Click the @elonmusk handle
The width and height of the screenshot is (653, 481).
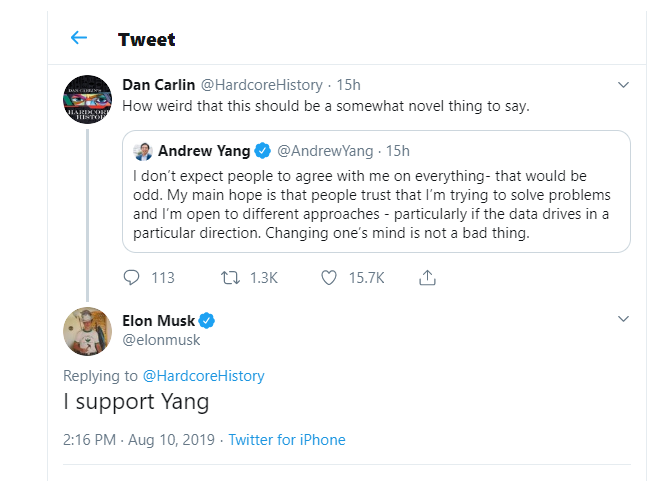[161, 340]
